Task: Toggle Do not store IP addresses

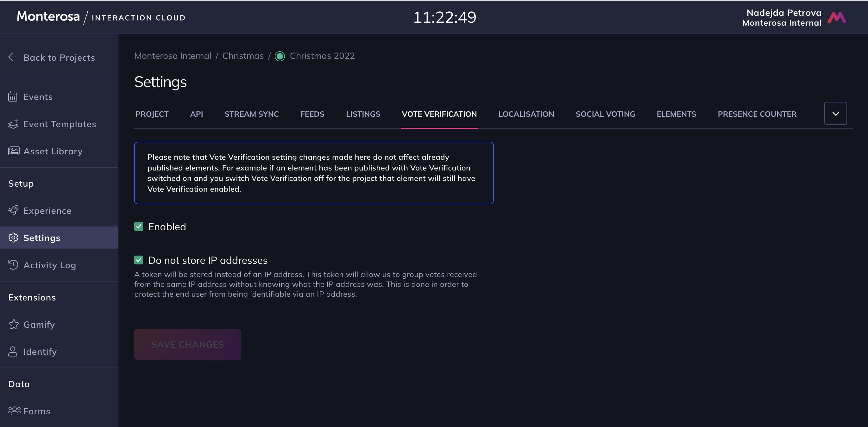Action: [138, 260]
